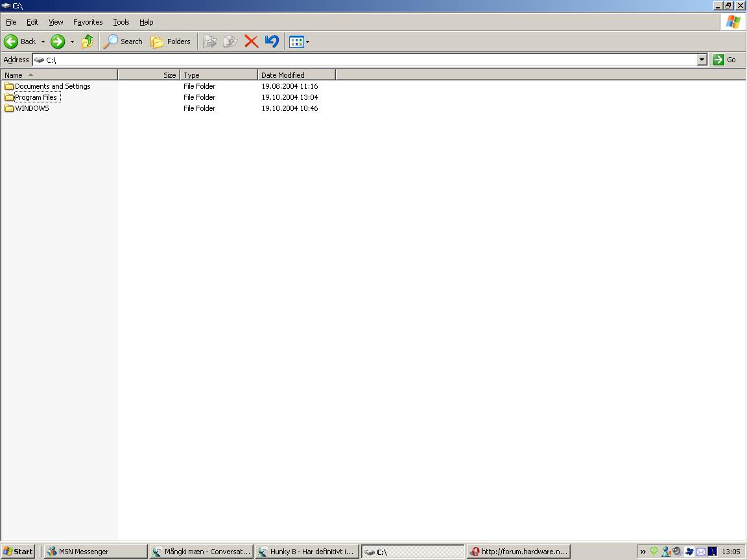Click the Documents and Settings folder name
Screen dimensions: 747x560
click(53, 86)
